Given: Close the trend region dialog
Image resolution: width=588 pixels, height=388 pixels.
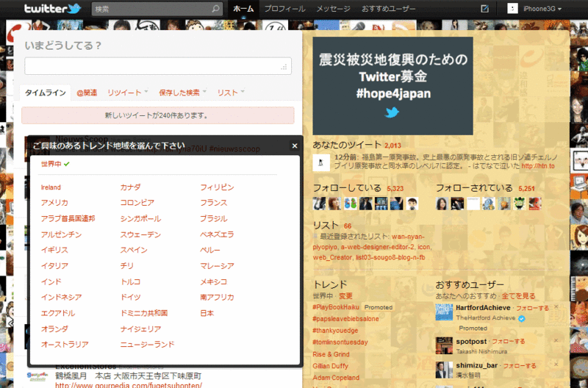Looking at the screenshot, I should (x=295, y=145).
